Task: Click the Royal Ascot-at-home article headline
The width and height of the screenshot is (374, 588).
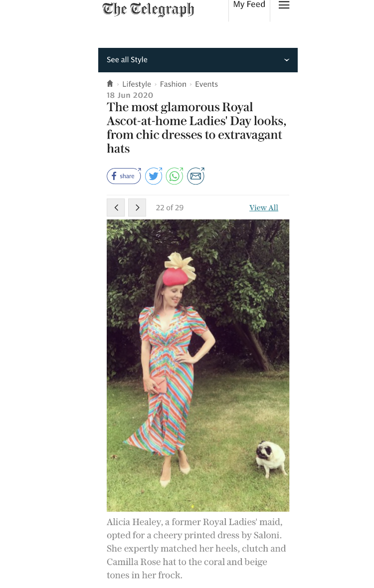Action: pyautogui.click(x=196, y=128)
